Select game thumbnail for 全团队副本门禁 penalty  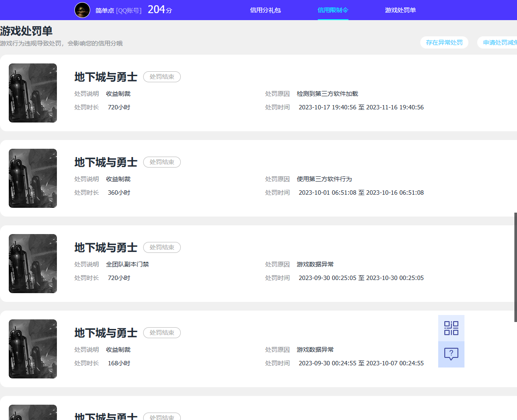pos(33,263)
